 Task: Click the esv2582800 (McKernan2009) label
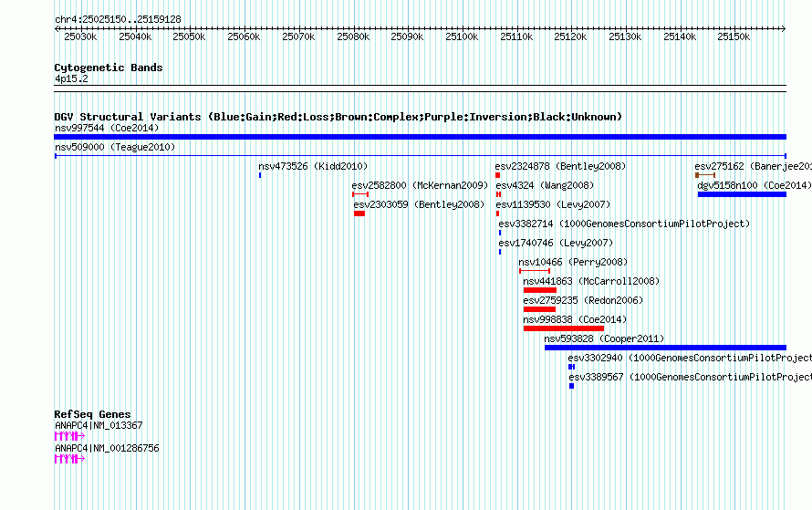420,185
